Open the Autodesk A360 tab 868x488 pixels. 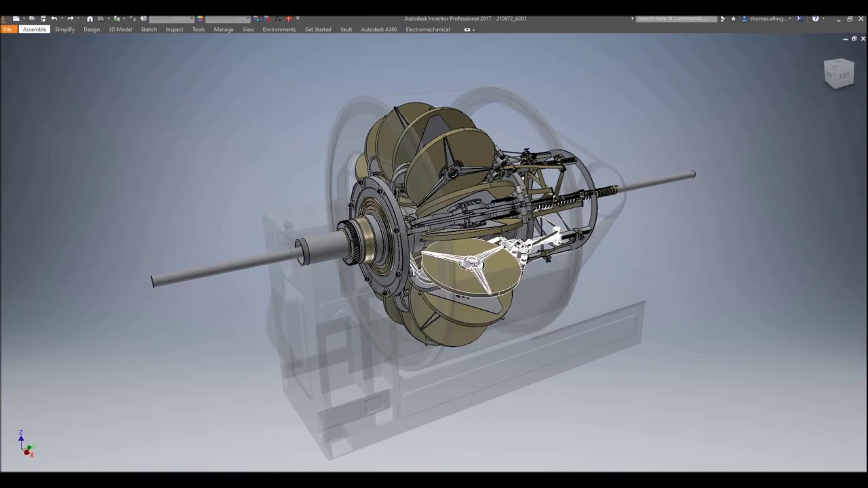click(x=379, y=29)
